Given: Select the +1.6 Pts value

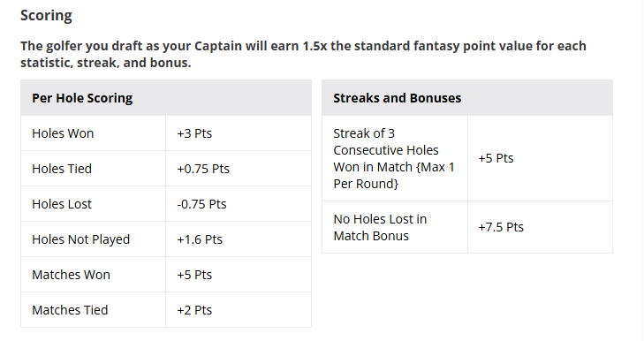Looking at the screenshot, I should (200, 239).
